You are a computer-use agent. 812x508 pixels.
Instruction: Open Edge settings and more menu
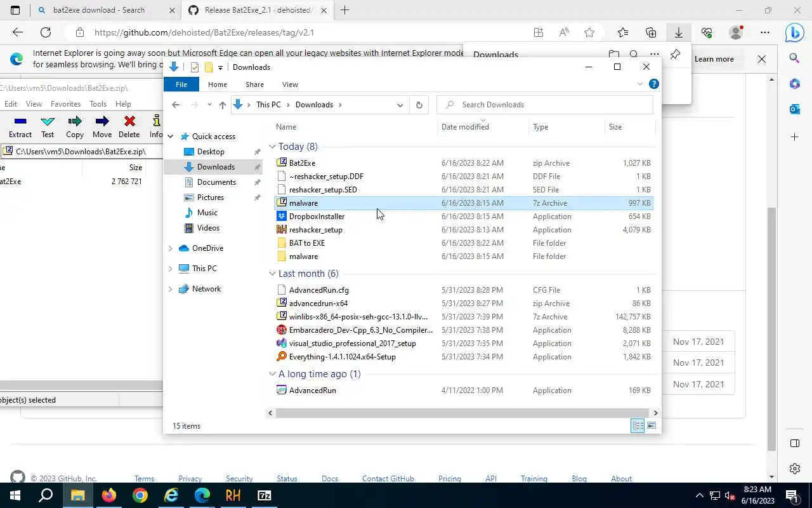(765, 32)
